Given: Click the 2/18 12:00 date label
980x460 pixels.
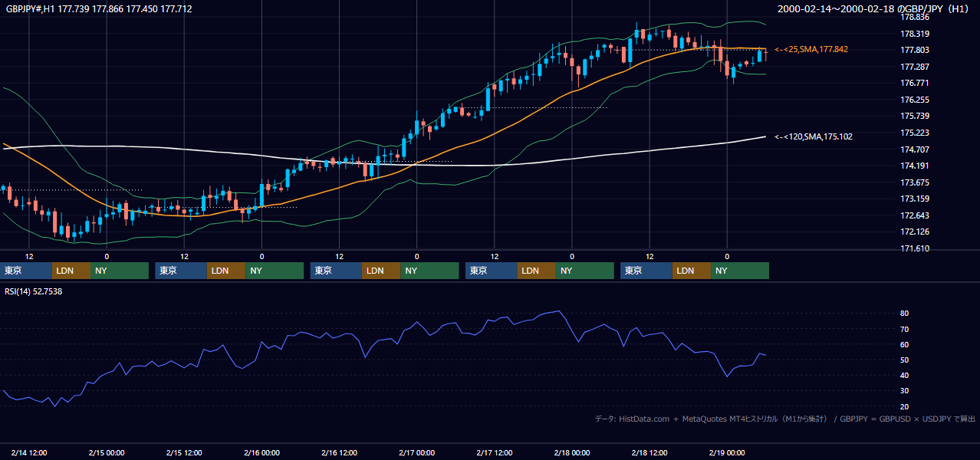Looking at the screenshot, I should (x=649, y=453).
